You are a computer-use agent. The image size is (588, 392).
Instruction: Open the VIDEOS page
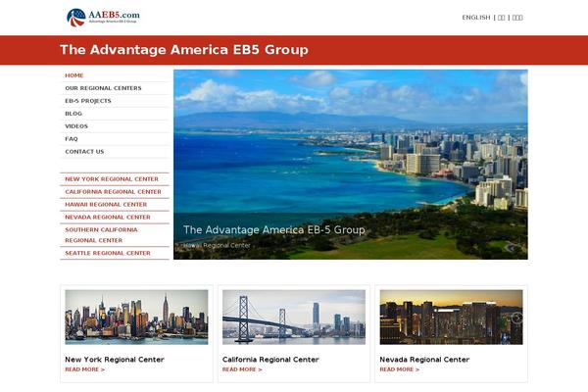[76, 126]
